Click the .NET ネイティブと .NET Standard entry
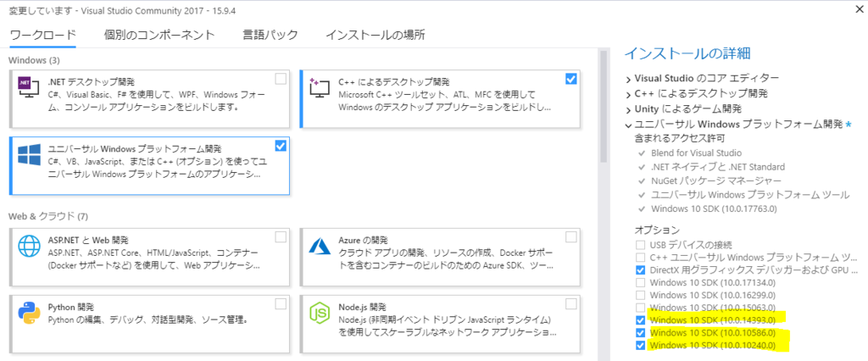Screen dimensions: 868x361 [718, 167]
